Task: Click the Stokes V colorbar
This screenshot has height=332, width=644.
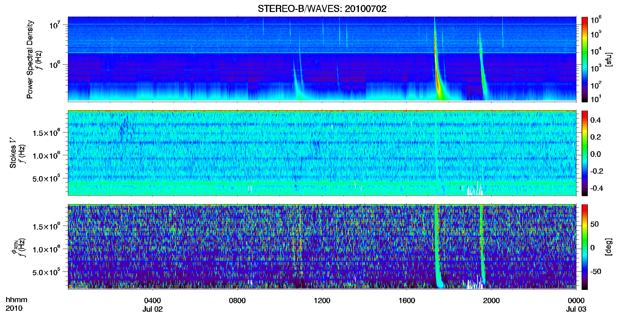Action: pos(585,153)
